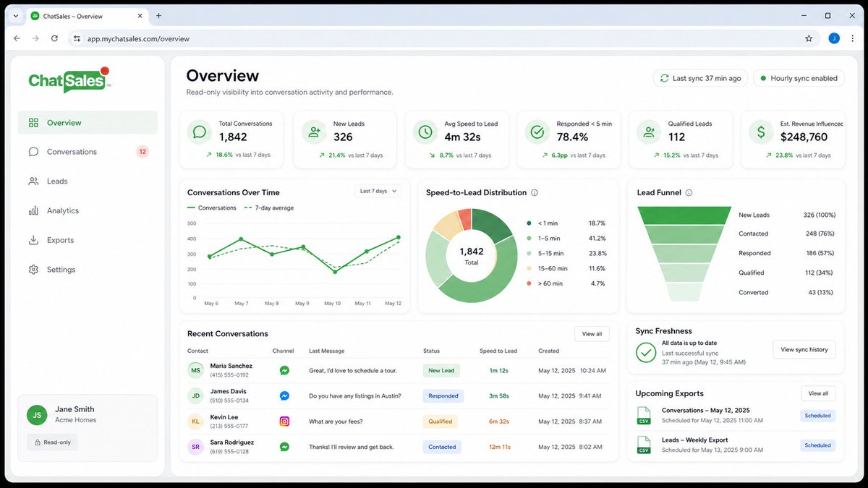Open the browser tab search chevron
Image resolution: width=868 pixels, height=488 pixels.
point(16,15)
